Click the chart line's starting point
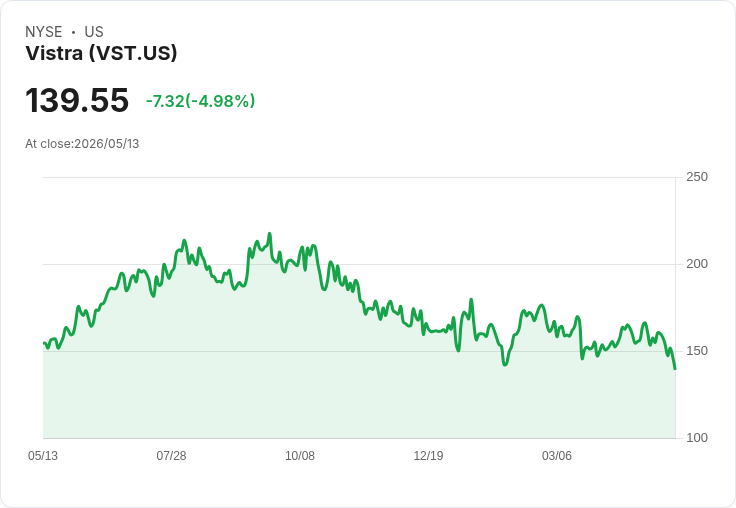736x508 pixels. point(44,343)
